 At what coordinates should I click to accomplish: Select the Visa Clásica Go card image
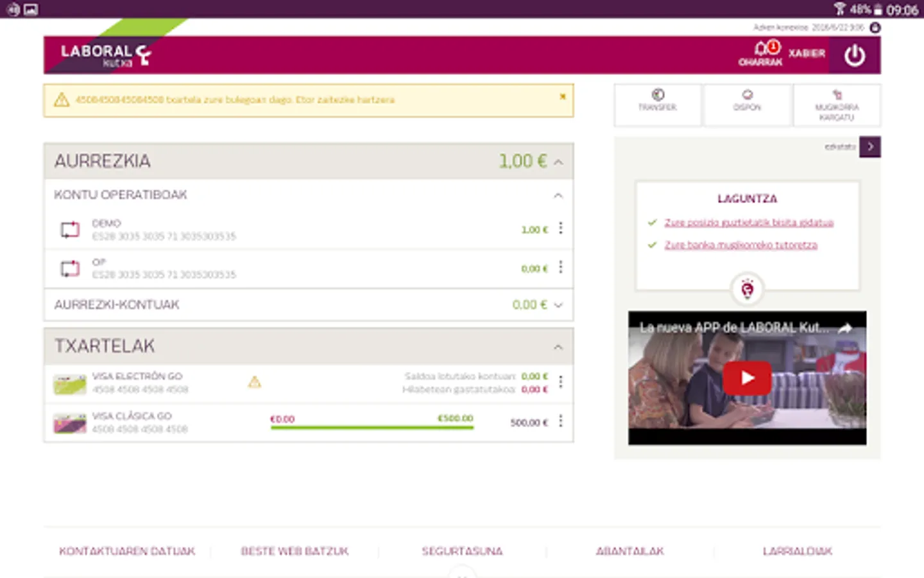coord(69,424)
